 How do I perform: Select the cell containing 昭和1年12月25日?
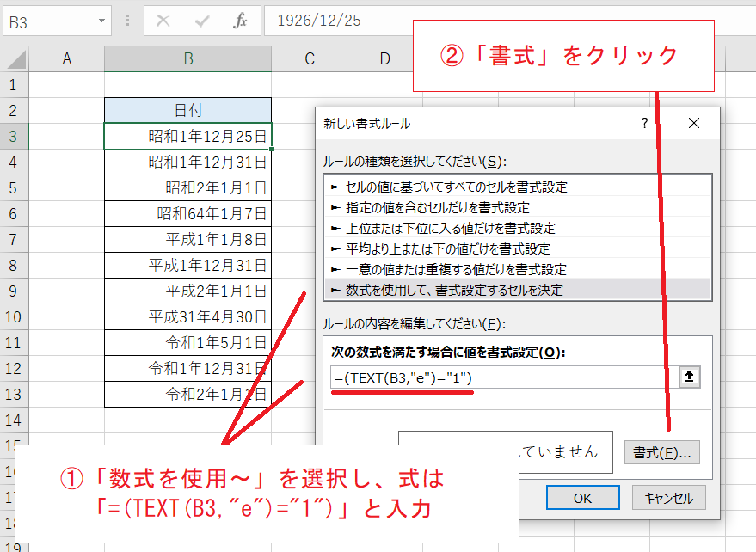[x=187, y=136]
